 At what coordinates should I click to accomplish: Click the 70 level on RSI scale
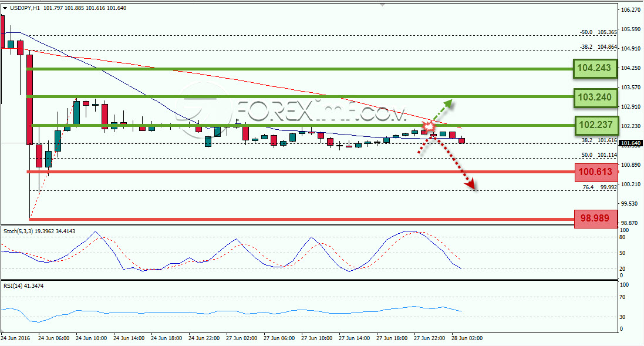pyautogui.click(x=622, y=297)
